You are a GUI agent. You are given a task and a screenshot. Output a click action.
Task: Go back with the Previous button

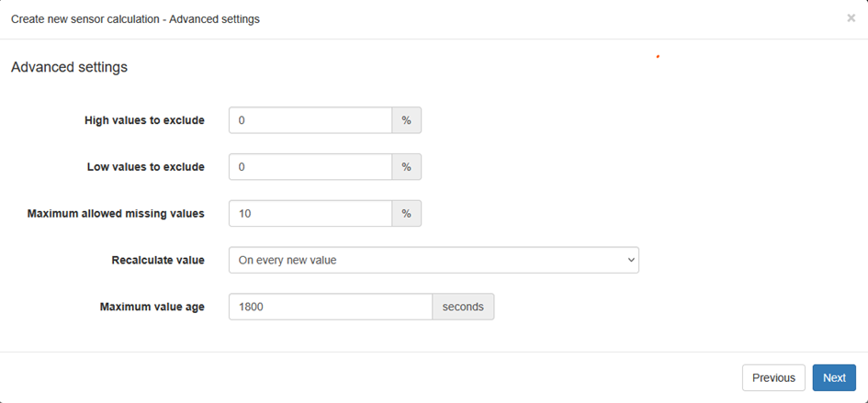click(773, 377)
